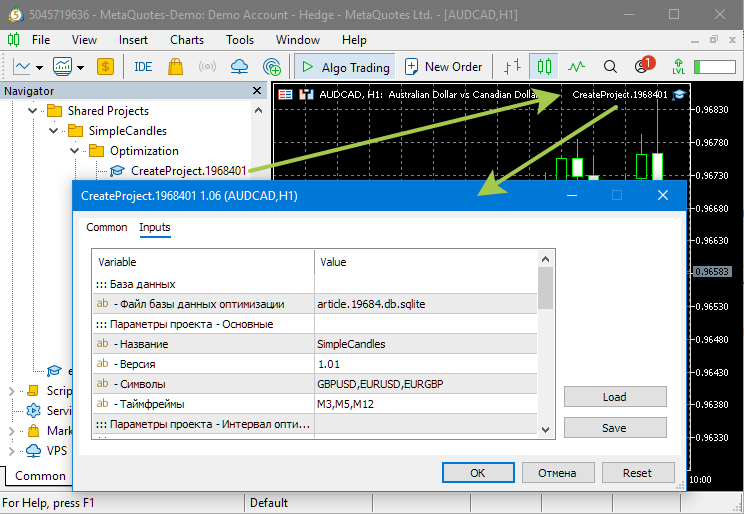Open the Tools menu
The image size is (744, 514).
[x=240, y=40]
